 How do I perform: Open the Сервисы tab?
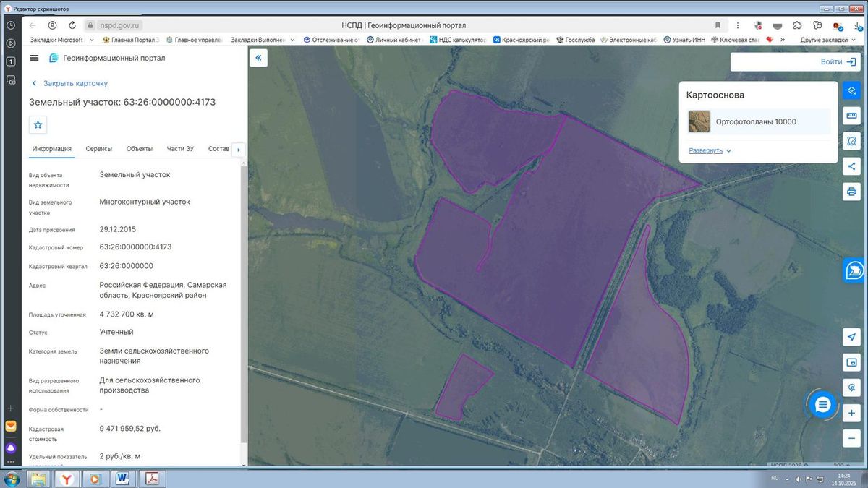coord(99,149)
